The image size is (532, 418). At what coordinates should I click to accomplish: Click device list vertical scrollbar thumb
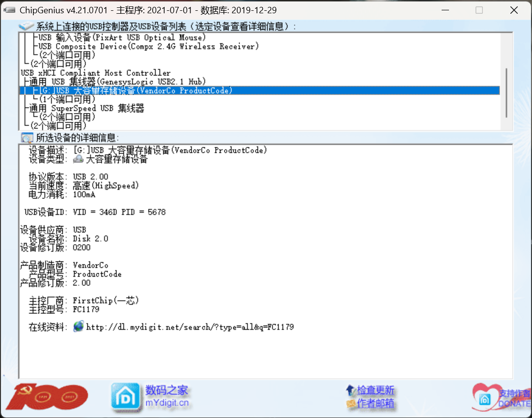tap(506, 93)
